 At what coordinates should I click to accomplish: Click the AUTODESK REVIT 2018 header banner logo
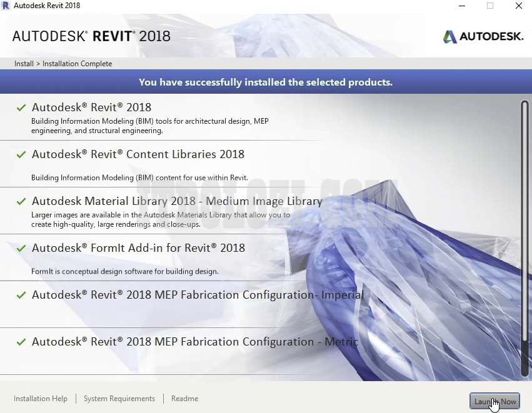[x=91, y=36]
